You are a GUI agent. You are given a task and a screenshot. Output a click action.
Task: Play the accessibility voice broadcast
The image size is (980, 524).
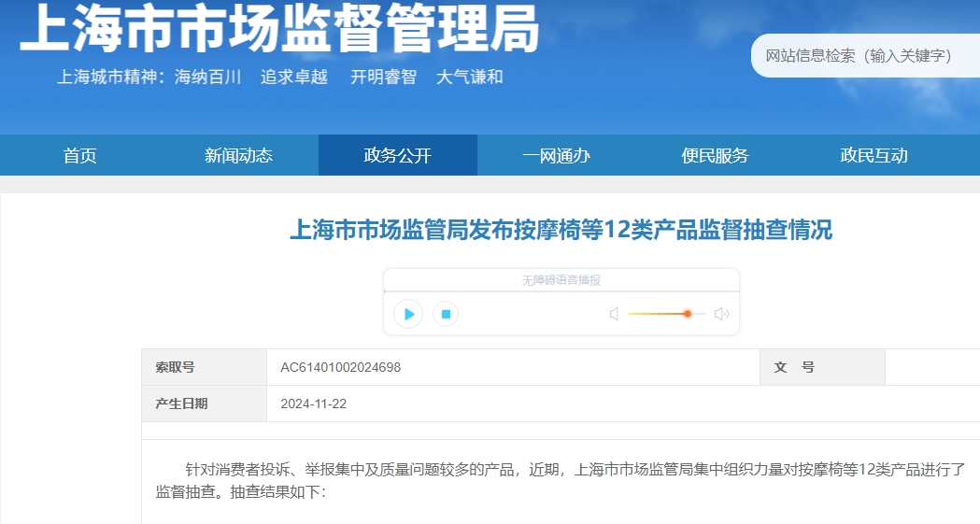pyautogui.click(x=408, y=314)
